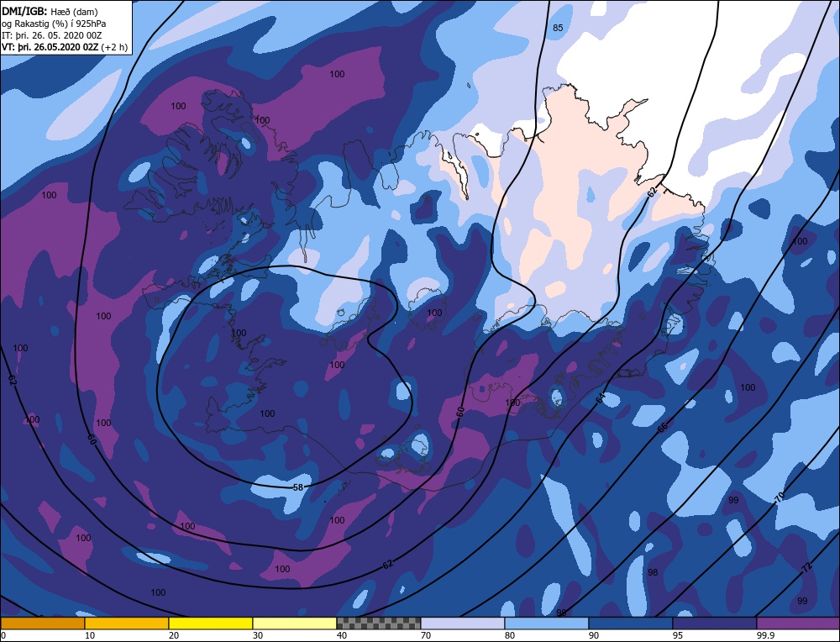Viewport: 840px width, 642px height.
Task: Click the legend tick label '70'
Action: (426, 635)
